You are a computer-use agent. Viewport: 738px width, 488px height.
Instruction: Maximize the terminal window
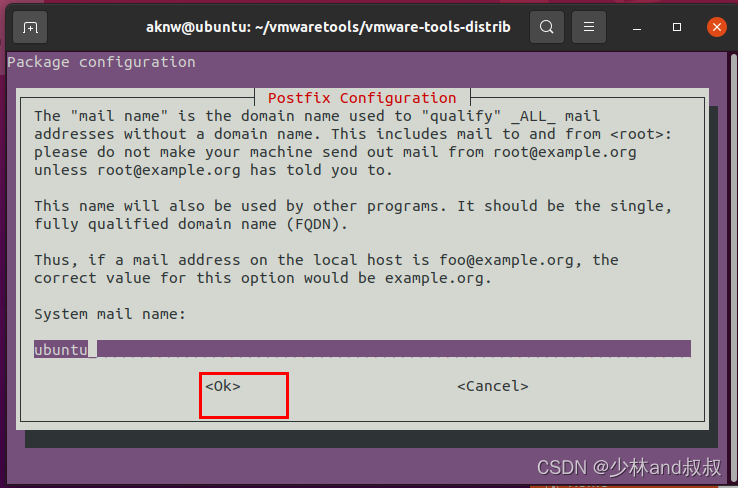click(677, 27)
